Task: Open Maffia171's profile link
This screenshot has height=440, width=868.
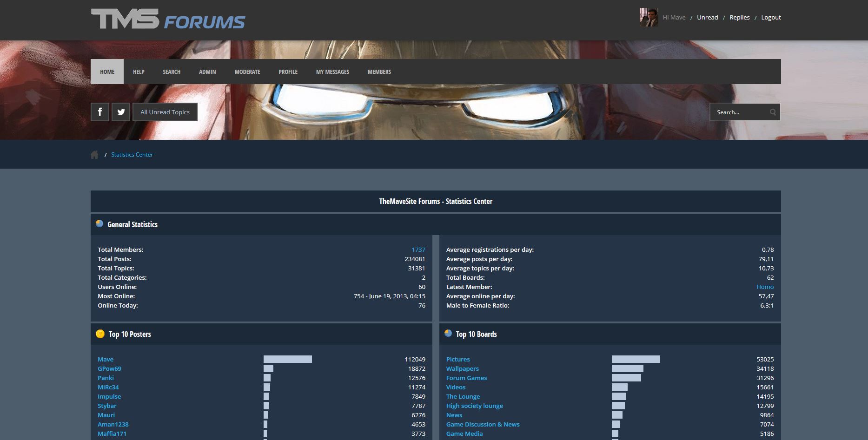Action: click(112, 433)
